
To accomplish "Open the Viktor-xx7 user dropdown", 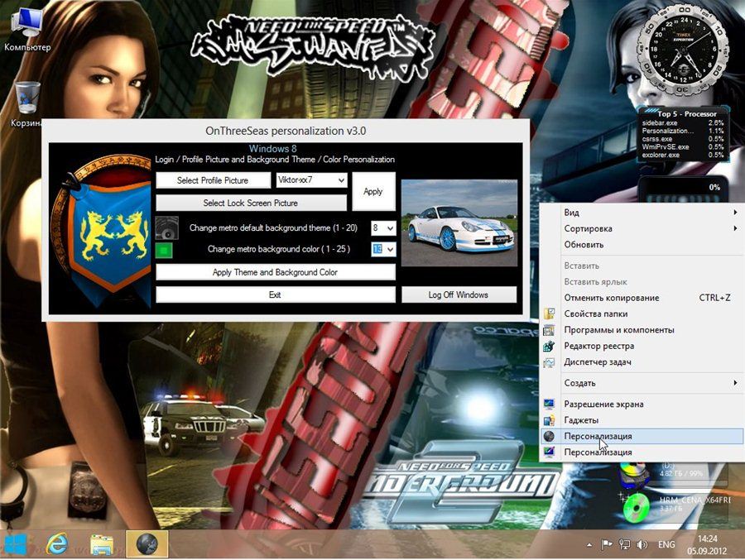I will point(311,179).
